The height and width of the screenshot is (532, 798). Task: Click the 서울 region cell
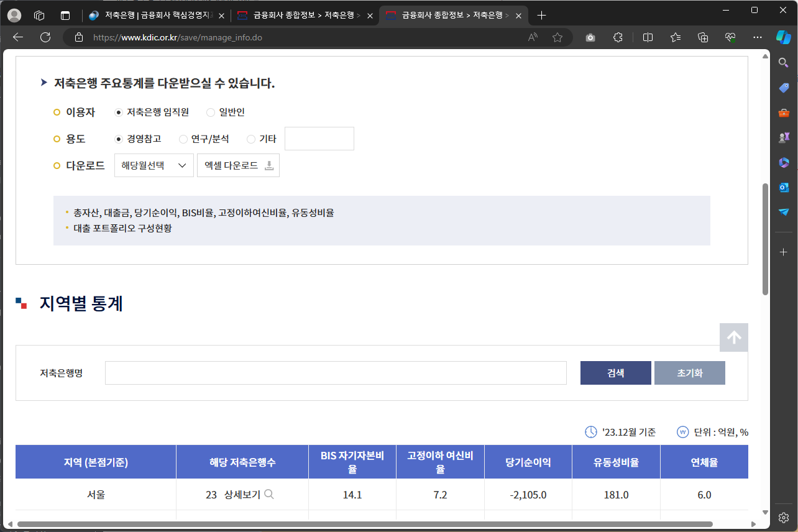pos(96,495)
